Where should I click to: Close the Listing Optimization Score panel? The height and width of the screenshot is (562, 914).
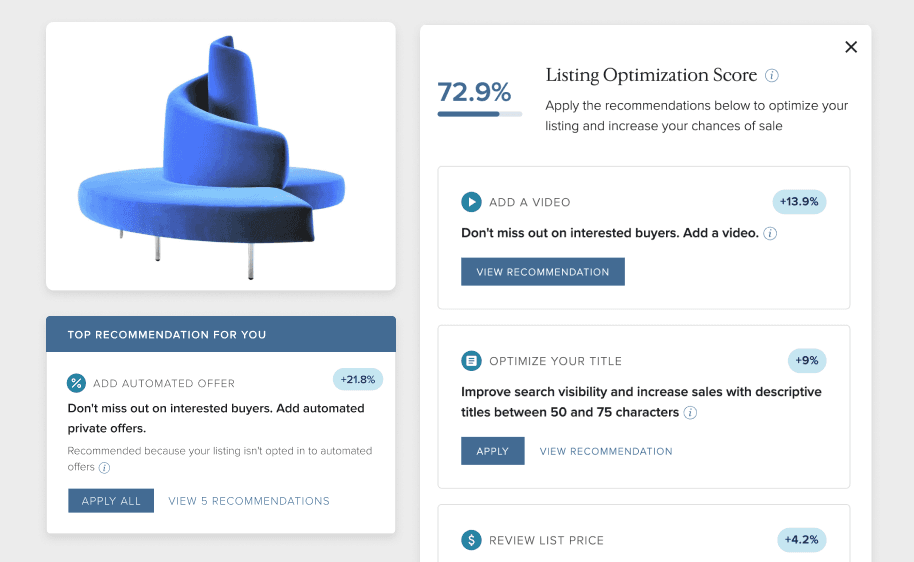coord(851,47)
